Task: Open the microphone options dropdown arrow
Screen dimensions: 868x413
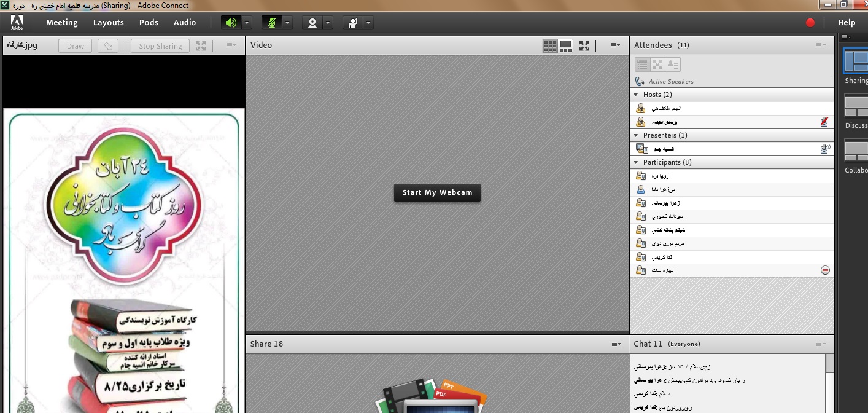Action: [287, 23]
